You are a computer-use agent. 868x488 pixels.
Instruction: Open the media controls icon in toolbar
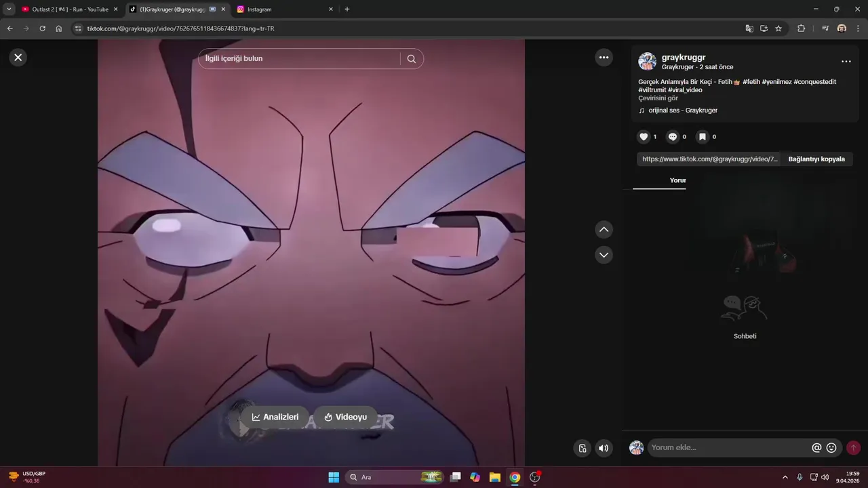tap(825, 28)
